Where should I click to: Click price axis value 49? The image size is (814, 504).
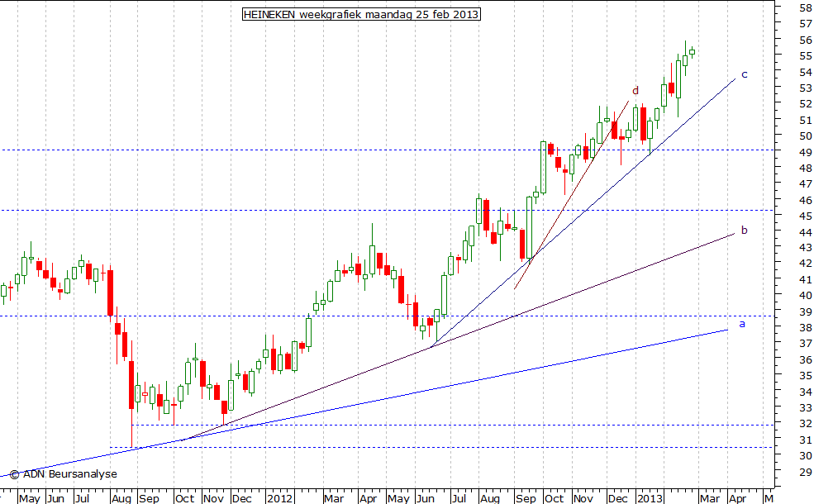pos(806,152)
